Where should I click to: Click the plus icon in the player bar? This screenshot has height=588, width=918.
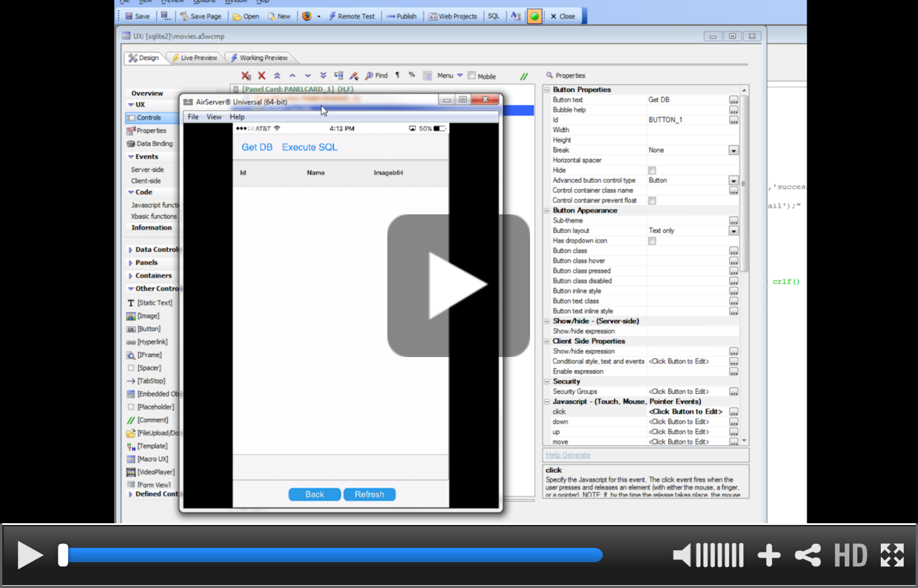[769, 555]
